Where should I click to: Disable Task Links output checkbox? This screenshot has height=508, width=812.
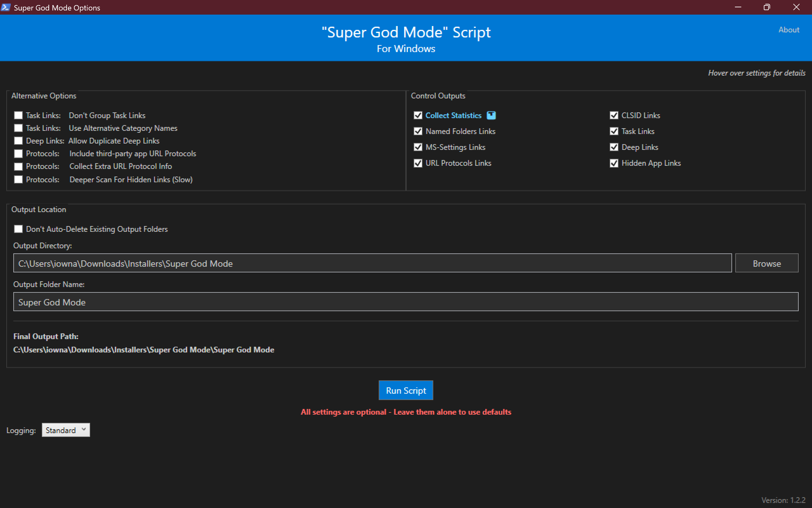[614, 131]
